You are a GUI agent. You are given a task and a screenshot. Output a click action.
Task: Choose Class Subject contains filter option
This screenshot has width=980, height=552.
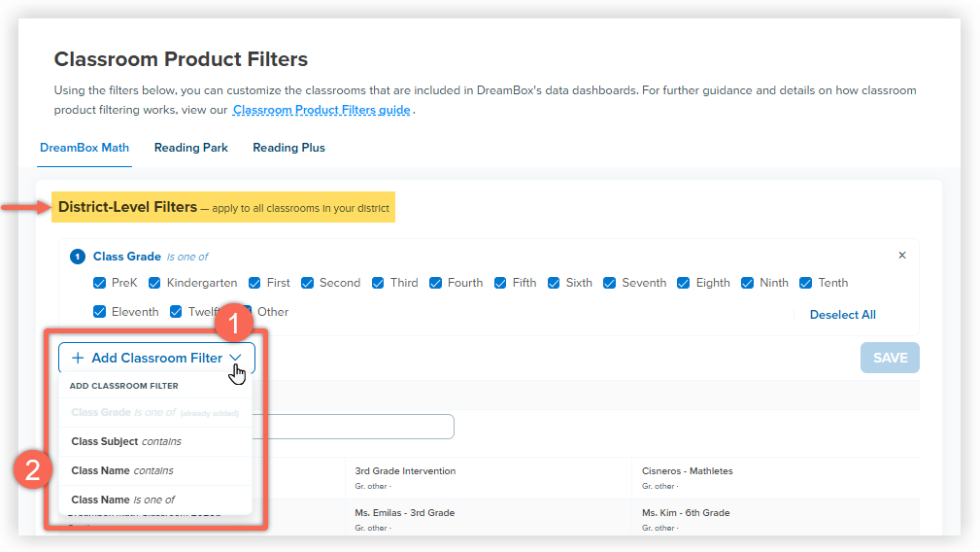pyautogui.click(x=155, y=441)
